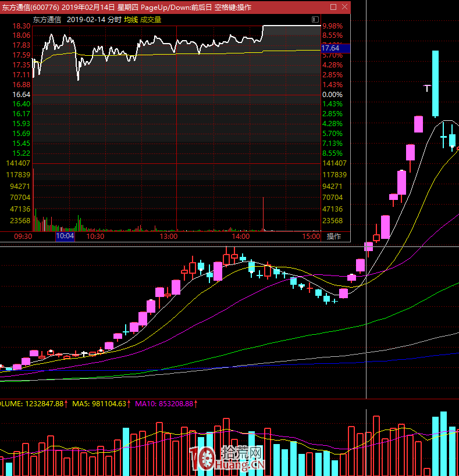
Task: Click the white T-shaped candlestick mark
Action: pos(427,88)
